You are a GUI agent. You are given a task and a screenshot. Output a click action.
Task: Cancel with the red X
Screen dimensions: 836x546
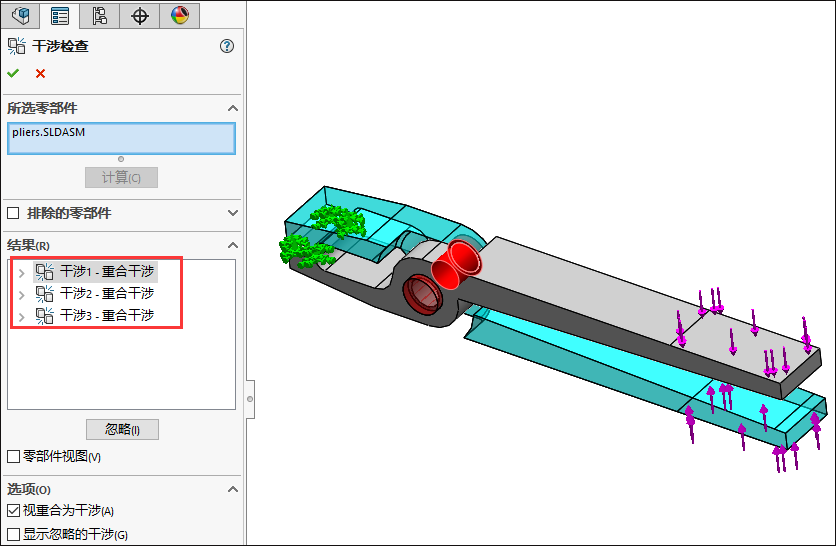tap(41, 74)
